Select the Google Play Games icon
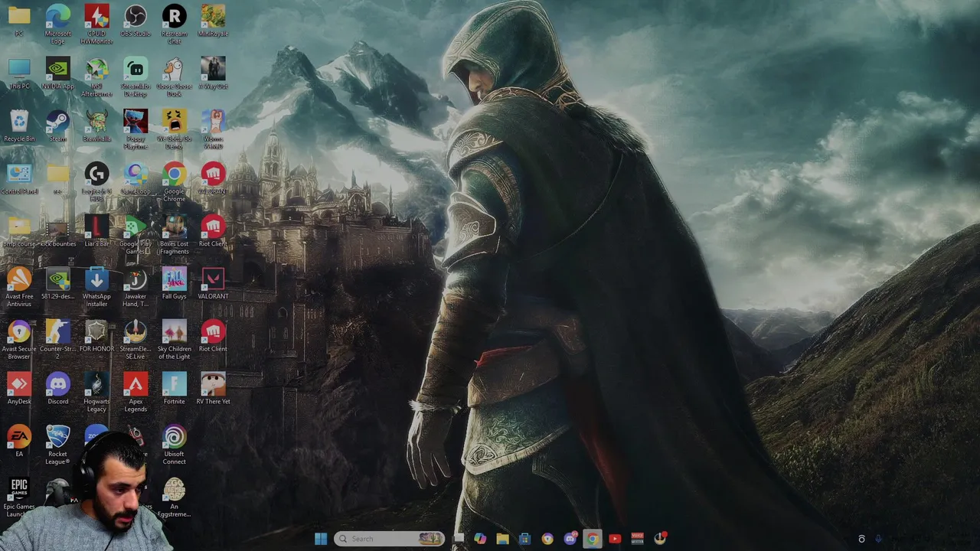The width and height of the screenshot is (980, 551). click(x=136, y=234)
